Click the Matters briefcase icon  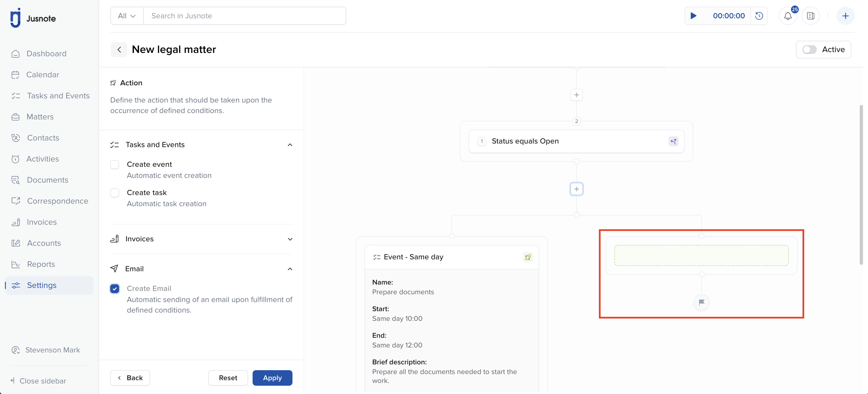(16, 117)
